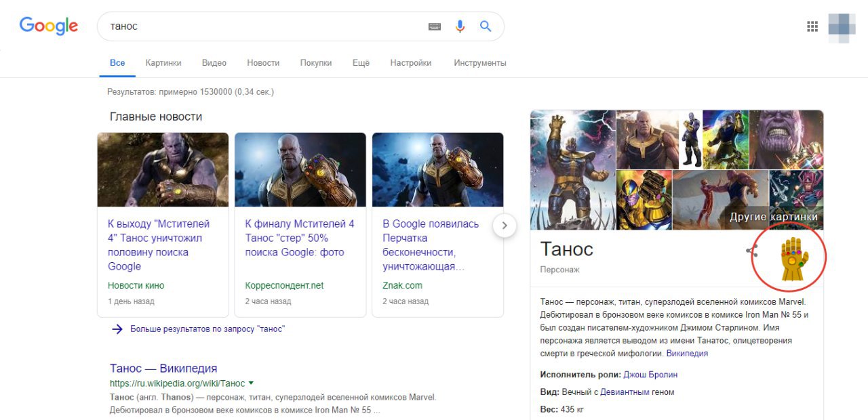Open Znak.com card thumbnail
The width and height of the screenshot is (868, 420).
click(x=438, y=169)
